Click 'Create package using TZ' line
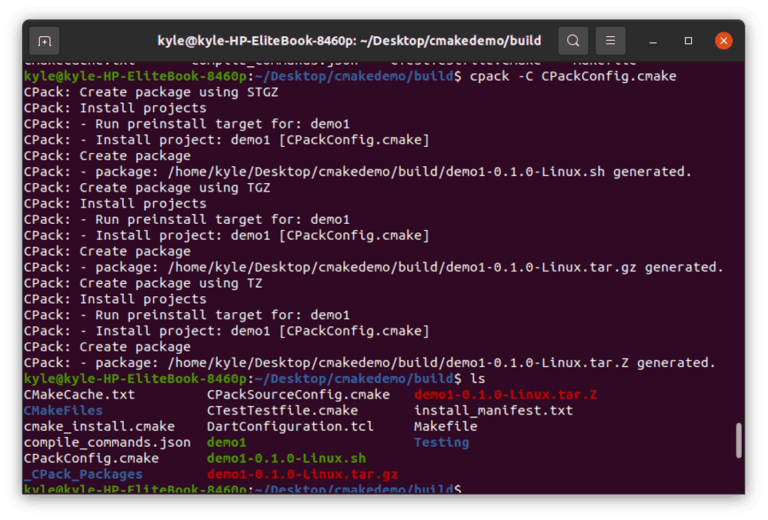The image size is (768, 520). 143,283
